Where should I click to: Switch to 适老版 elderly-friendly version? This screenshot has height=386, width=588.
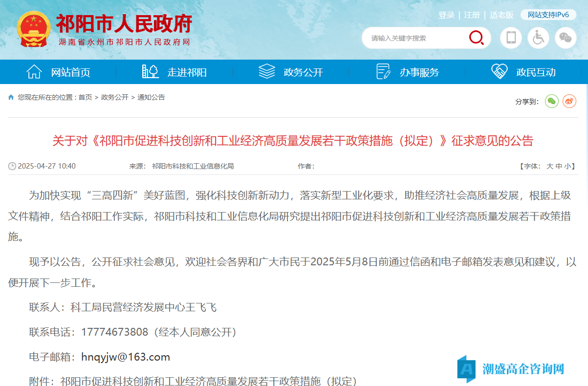(501, 15)
